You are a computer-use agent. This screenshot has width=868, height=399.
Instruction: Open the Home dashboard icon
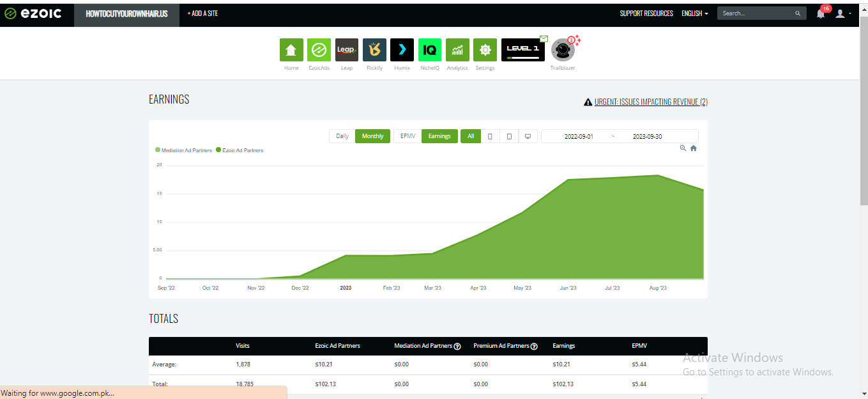point(291,50)
